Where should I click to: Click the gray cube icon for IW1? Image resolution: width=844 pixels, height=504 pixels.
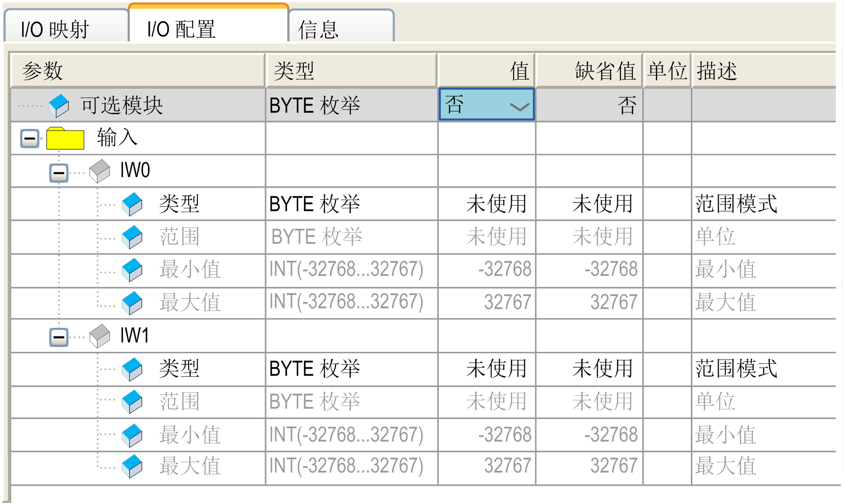click(100, 336)
